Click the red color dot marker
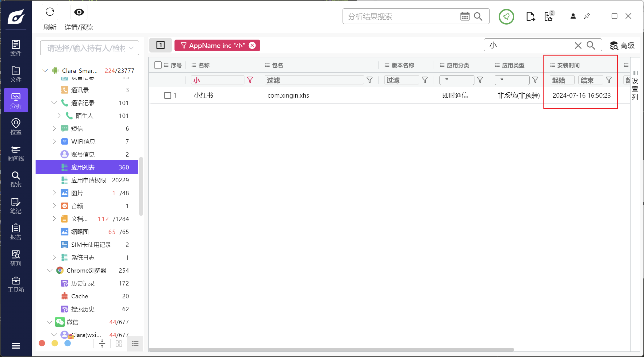Screen dimensions: 644x357 (42, 343)
